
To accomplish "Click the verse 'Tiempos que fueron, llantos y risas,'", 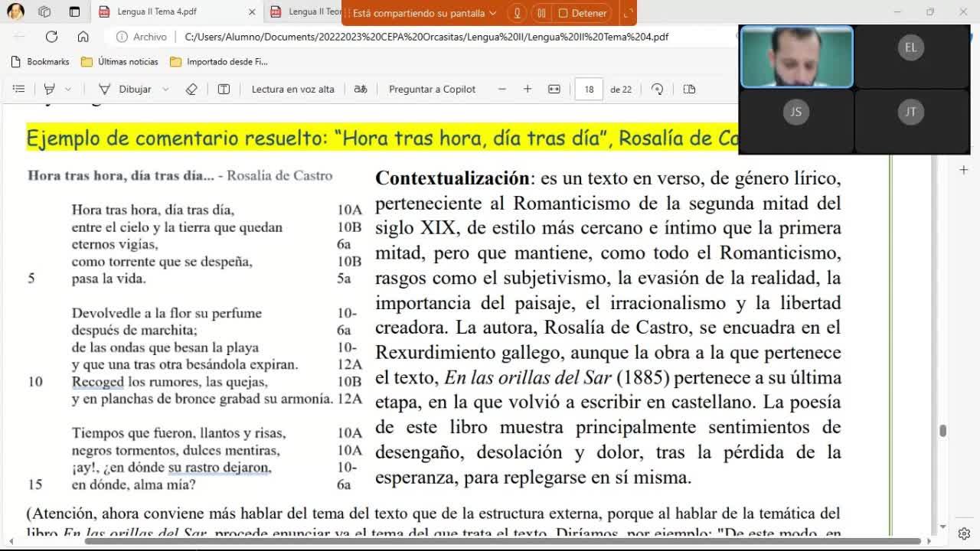I will [x=179, y=433].
